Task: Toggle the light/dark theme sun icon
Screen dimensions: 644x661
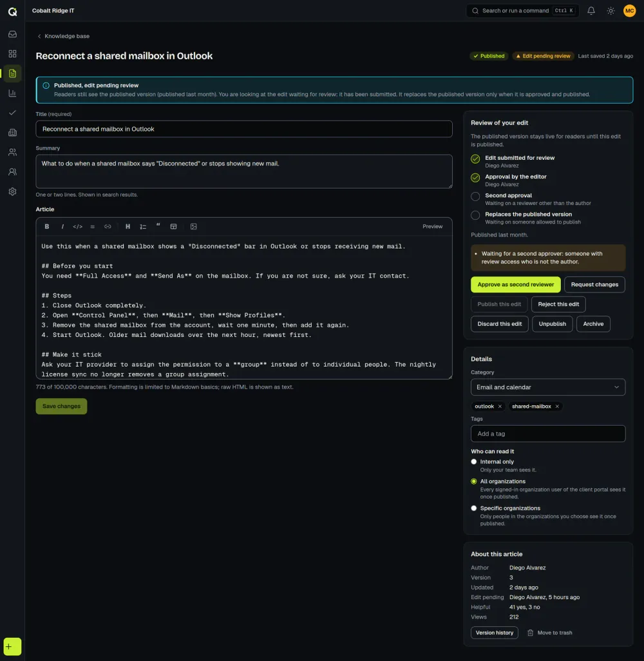Action: (x=611, y=11)
